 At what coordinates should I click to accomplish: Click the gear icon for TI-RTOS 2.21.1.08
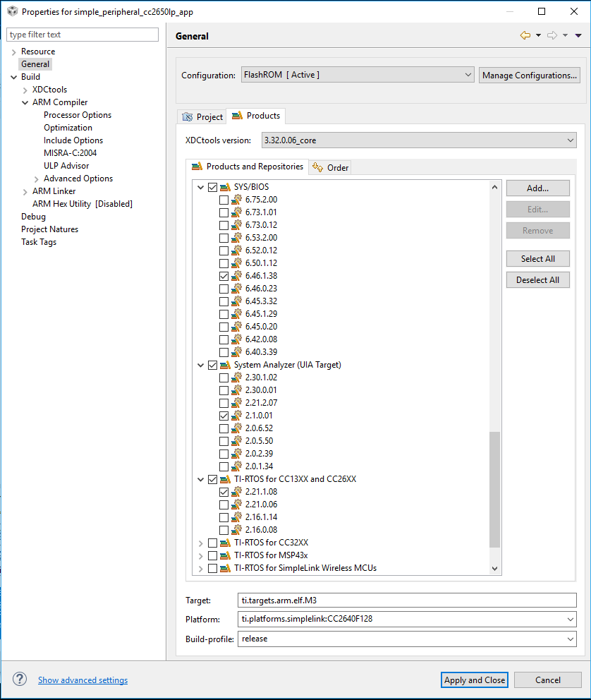(236, 492)
